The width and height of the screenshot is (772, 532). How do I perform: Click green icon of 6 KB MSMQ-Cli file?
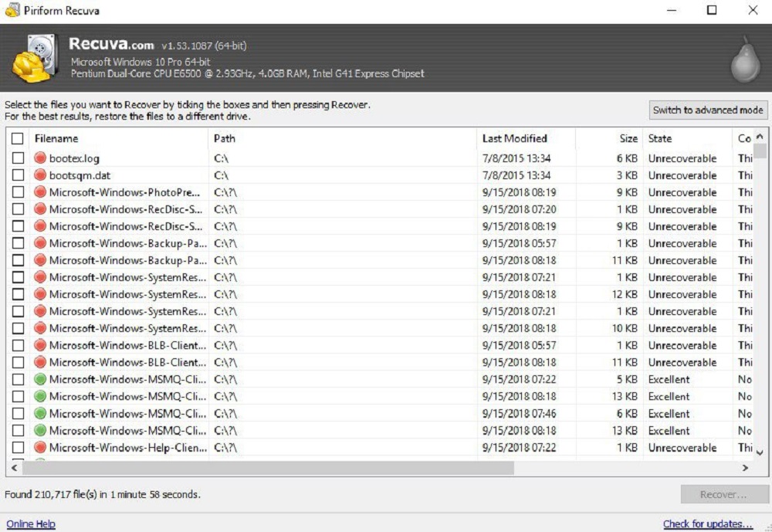click(40, 413)
